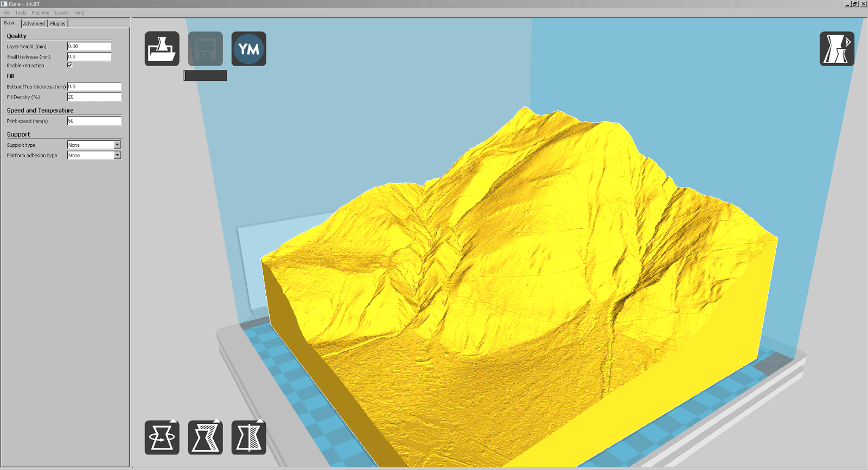Click the Print speed input field
868x470 pixels.
point(94,120)
